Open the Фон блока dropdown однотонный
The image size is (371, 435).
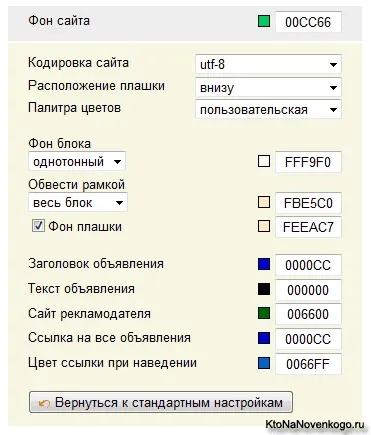[x=77, y=162]
